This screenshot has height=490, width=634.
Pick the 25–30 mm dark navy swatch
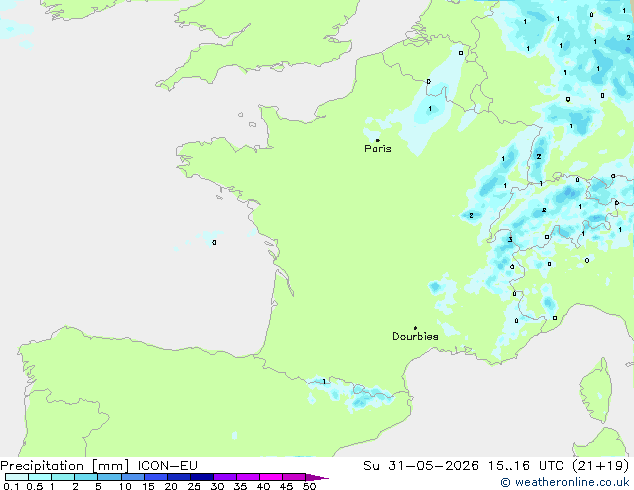[201, 477]
